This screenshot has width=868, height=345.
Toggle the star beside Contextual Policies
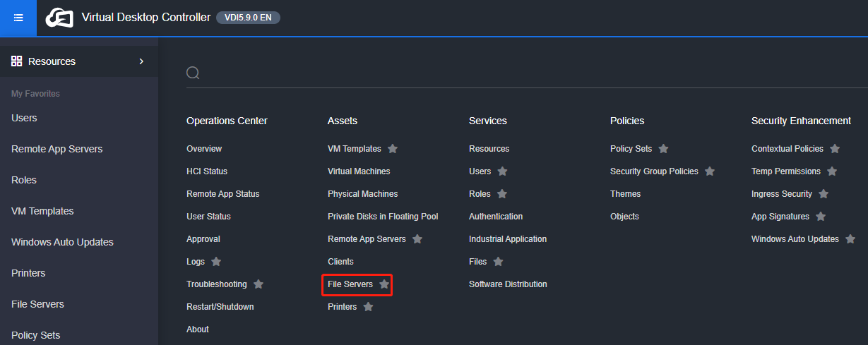click(x=835, y=149)
